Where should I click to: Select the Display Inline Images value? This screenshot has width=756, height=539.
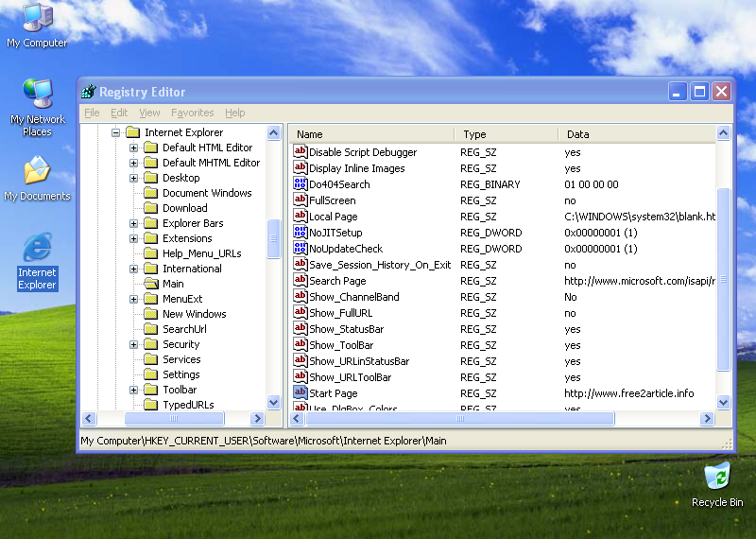point(357,168)
